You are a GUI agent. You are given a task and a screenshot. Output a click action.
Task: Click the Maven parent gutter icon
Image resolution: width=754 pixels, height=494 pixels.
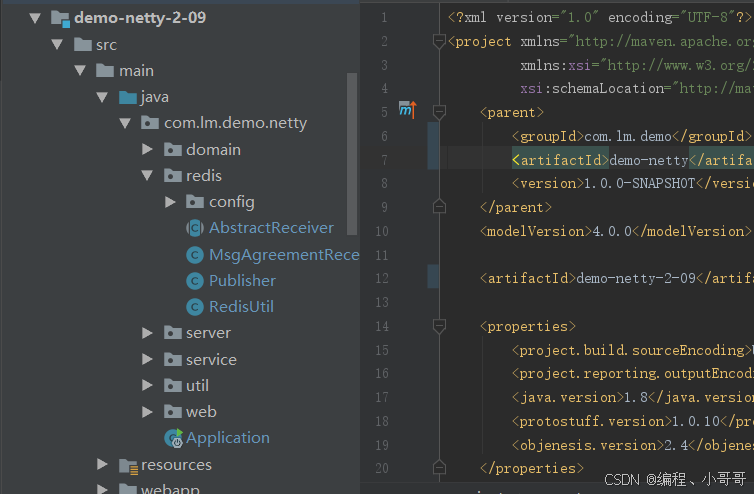point(407,110)
